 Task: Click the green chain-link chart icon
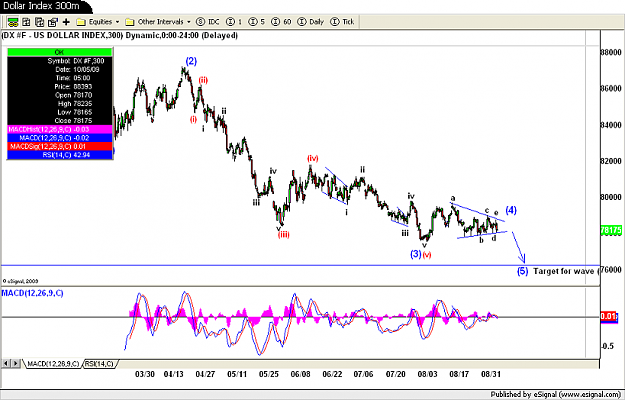click(13, 22)
